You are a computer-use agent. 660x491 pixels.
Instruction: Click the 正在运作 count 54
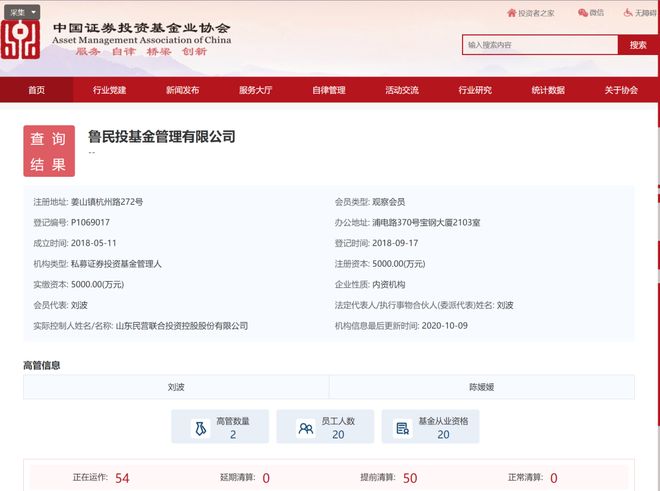click(x=122, y=478)
